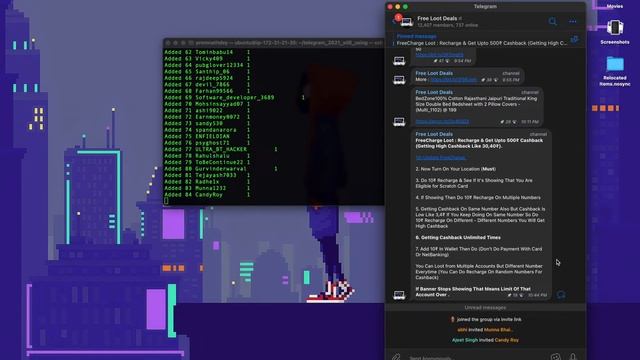Open the Munna Bhai profile in the invite notice
Image resolution: width=640 pixels, height=360 pixels.
(x=498, y=330)
